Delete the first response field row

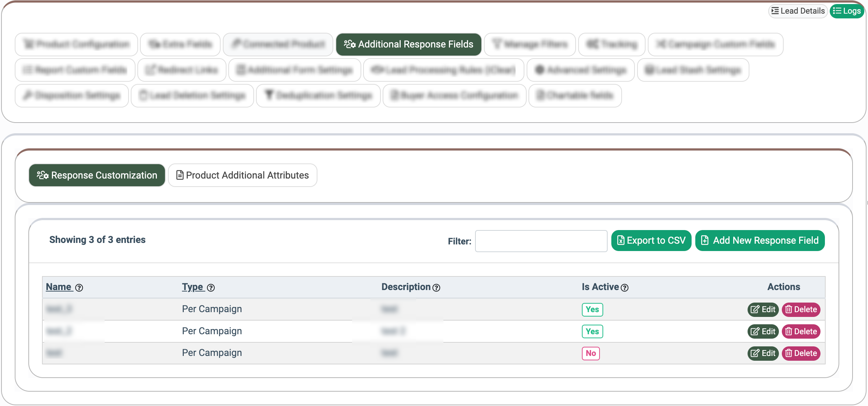tap(801, 310)
